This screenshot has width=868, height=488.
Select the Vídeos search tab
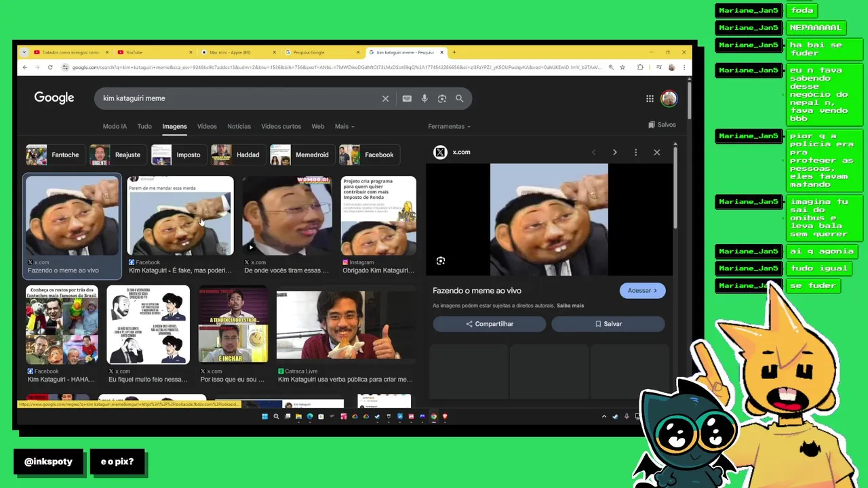pos(207,126)
